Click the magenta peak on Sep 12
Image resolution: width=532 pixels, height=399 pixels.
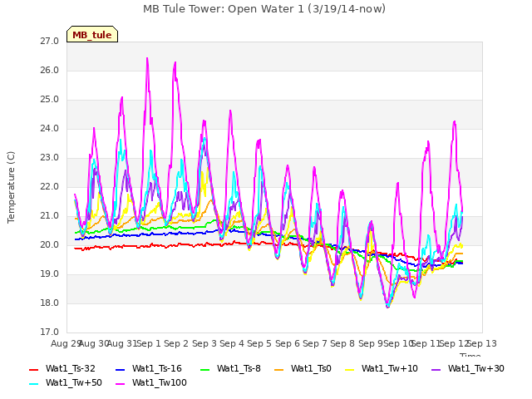coord(455,121)
